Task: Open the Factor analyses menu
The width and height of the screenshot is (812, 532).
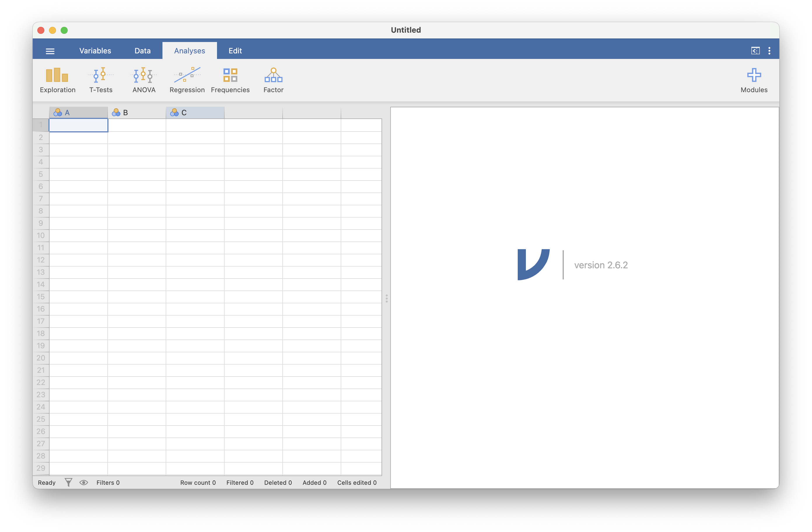Action: (273, 80)
